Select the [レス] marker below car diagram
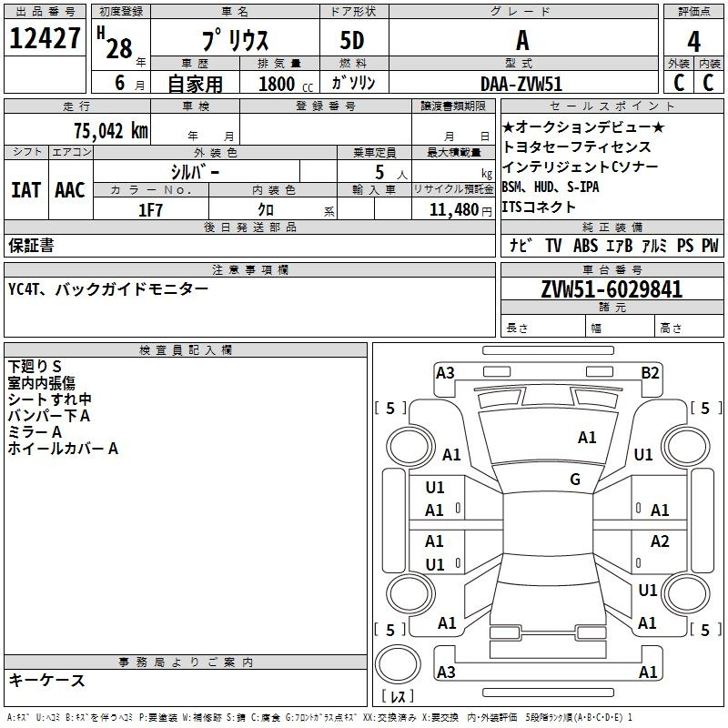Image resolution: width=728 pixels, height=728 pixels. pos(398,697)
